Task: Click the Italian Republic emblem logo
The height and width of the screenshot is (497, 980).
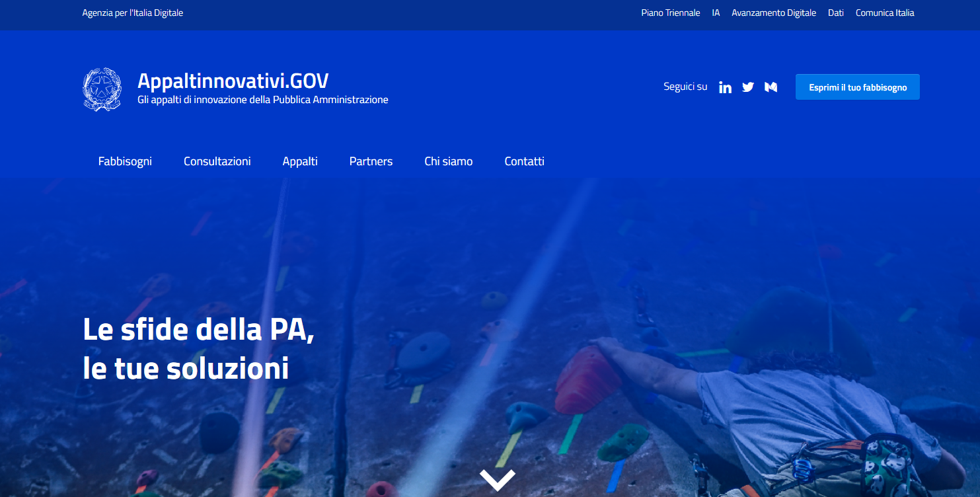Action: coord(102,89)
